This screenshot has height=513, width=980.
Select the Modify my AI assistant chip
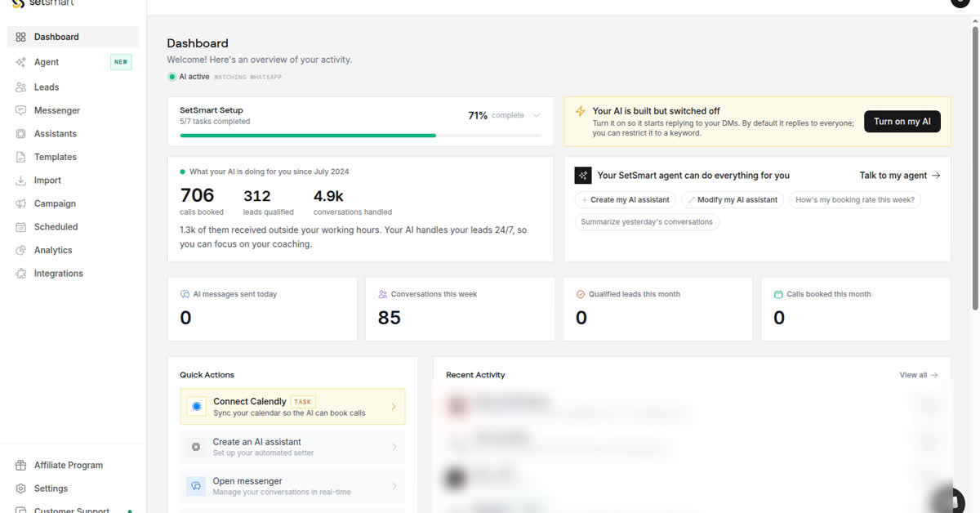733,200
